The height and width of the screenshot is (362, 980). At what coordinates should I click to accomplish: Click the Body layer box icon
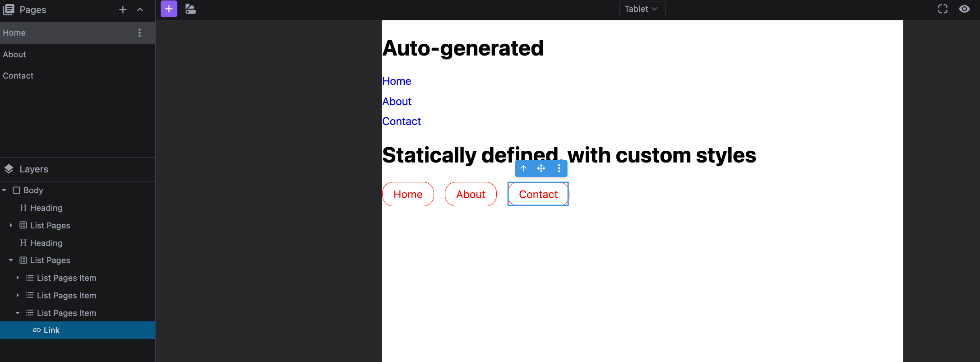[x=16, y=190]
